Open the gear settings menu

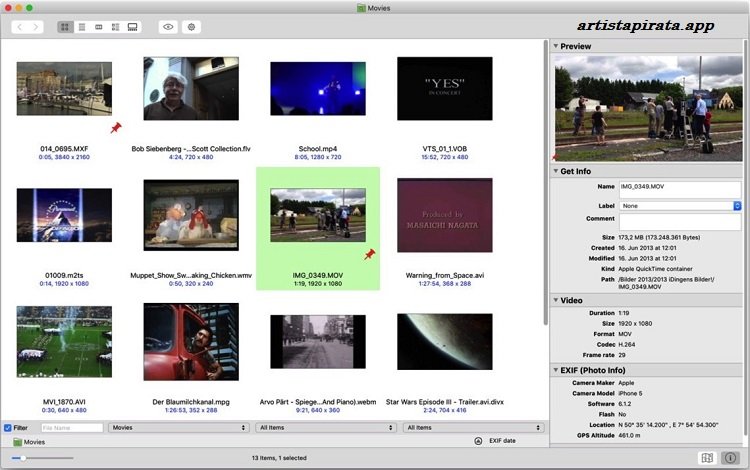pyautogui.click(x=191, y=27)
